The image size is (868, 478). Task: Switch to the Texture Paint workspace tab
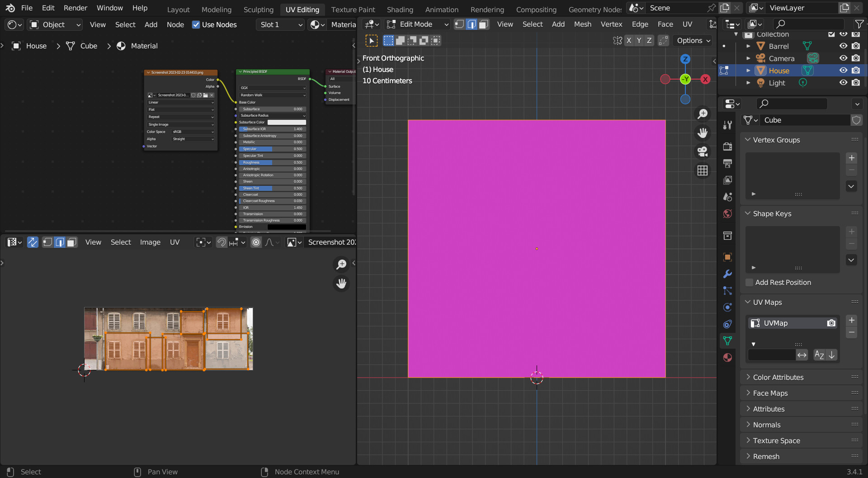pyautogui.click(x=353, y=9)
